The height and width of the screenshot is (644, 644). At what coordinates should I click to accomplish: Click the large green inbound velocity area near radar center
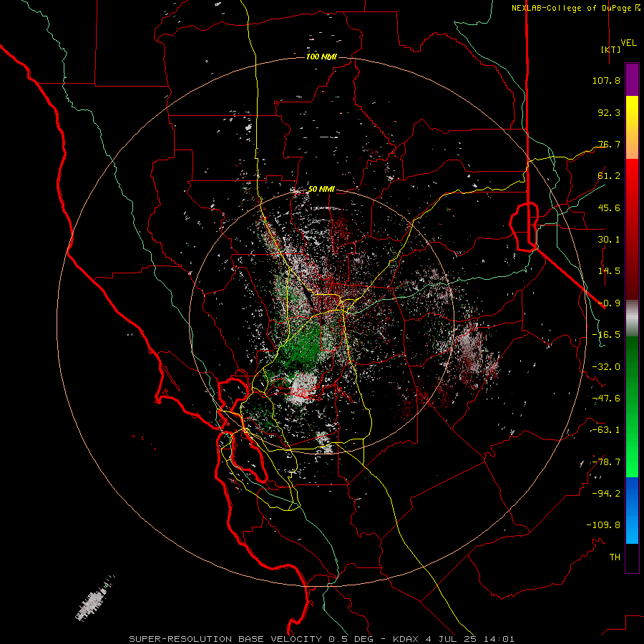pyautogui.click(x=302, y=347)
